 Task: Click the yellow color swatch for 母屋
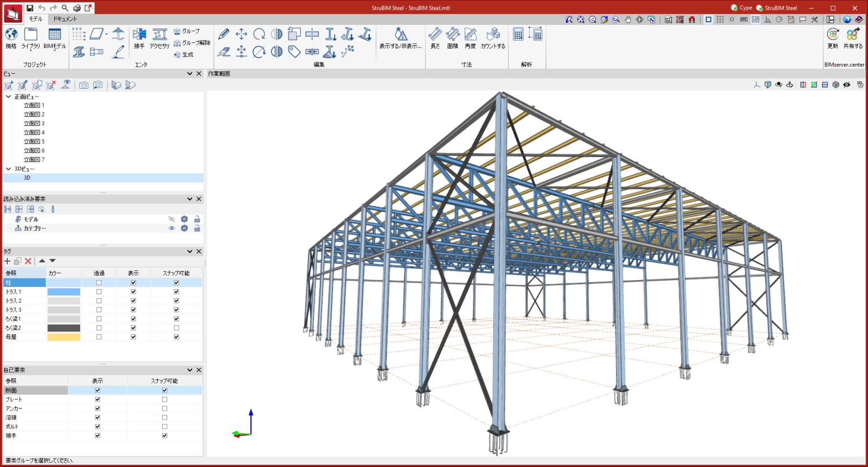(64, 337)
